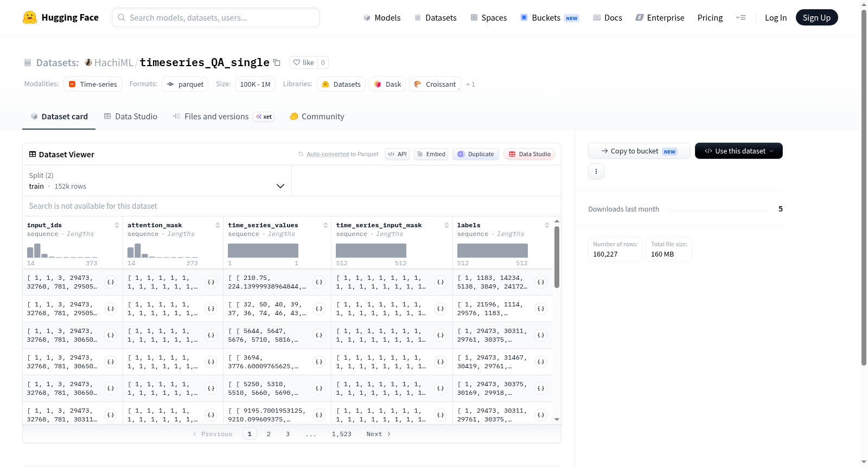
Task: Go to page 2 of viewer
Action: click(269, 434)
